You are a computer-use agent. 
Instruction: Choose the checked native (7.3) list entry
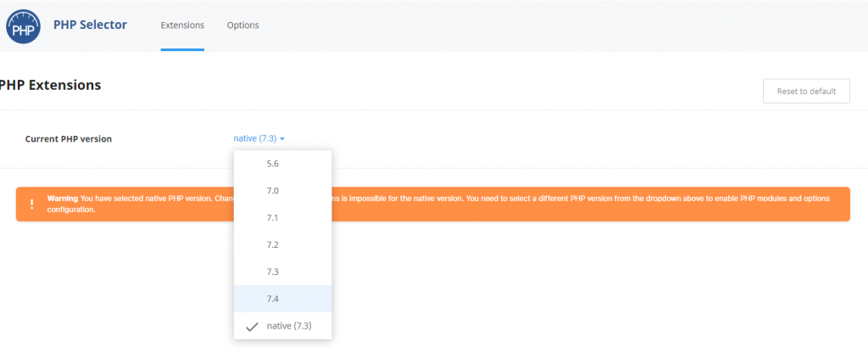(x=288, y=326)
